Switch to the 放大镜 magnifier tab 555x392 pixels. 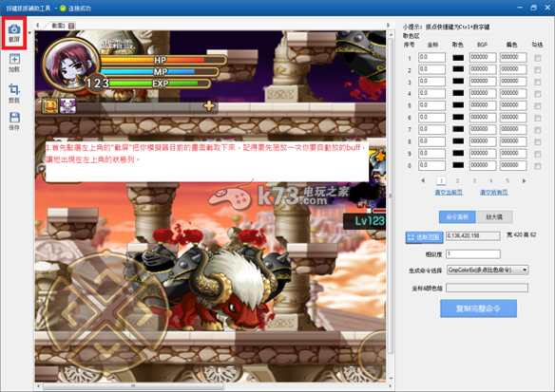(494, 216)
